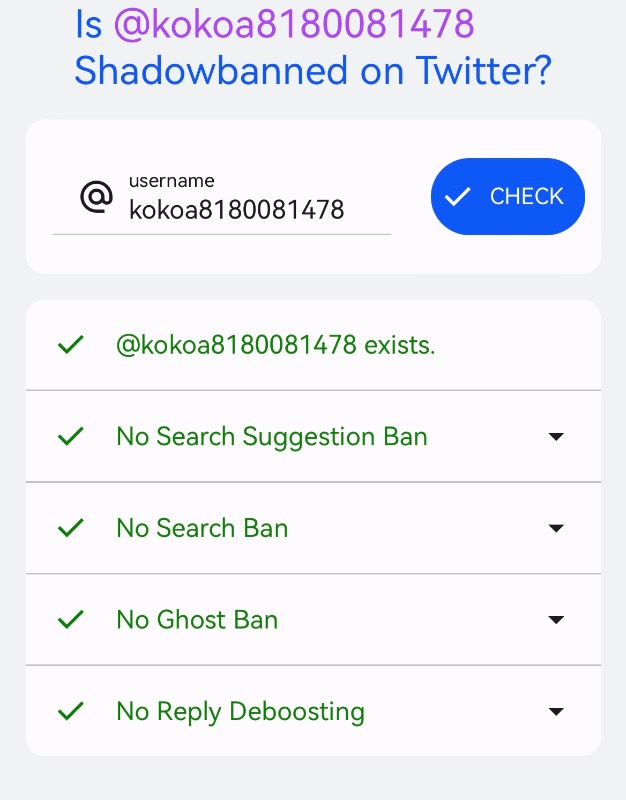Viewport: 626px width, 800px height.
Task: Click green checkmark beside No Reply Deboosting
Action: 71,711
